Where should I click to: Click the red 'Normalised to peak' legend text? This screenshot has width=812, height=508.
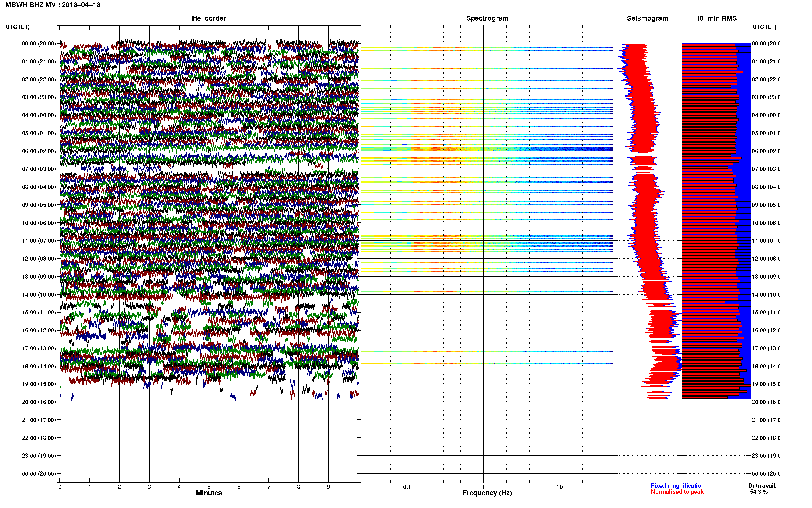677,492
